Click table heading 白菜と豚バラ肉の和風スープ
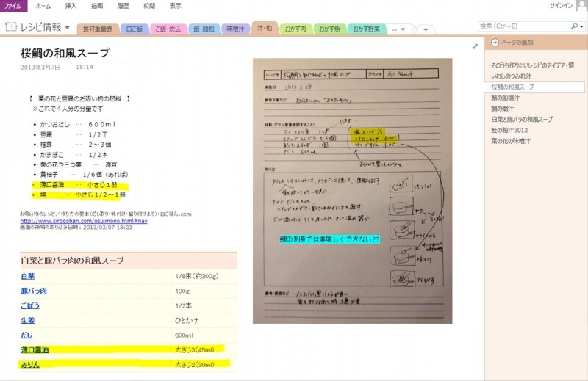 click(x=72, y=261)
